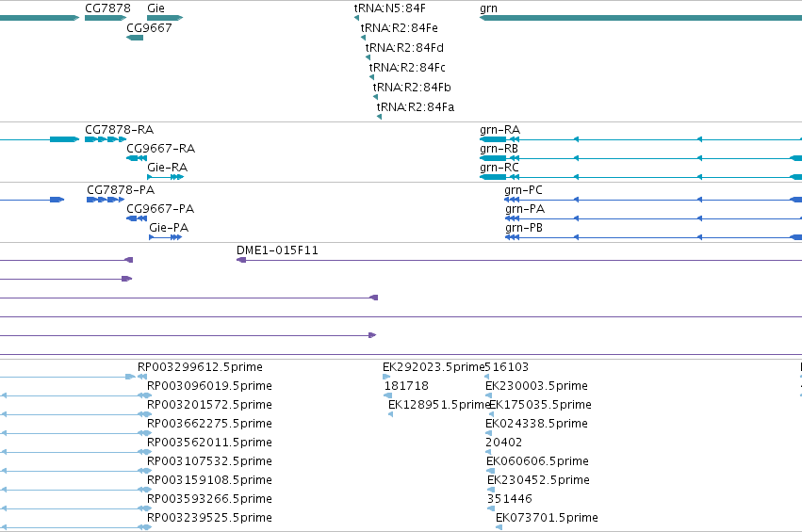
Task: Click the DME1-015F11 clone label
Action: pyautogui.click(x=277, y=250)
